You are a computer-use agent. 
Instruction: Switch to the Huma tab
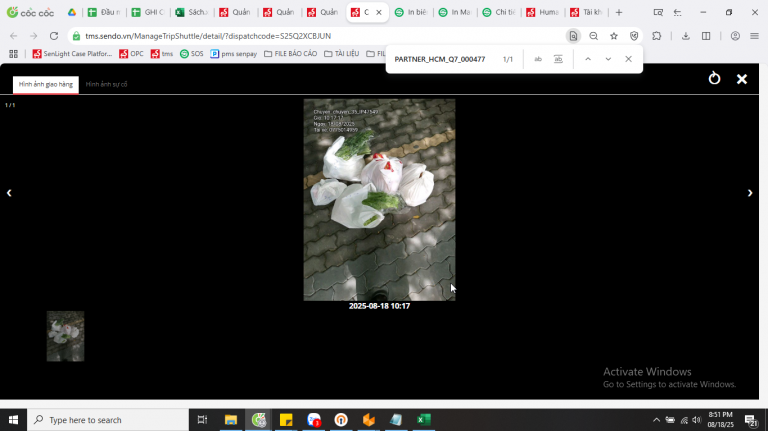coord(542,12)
